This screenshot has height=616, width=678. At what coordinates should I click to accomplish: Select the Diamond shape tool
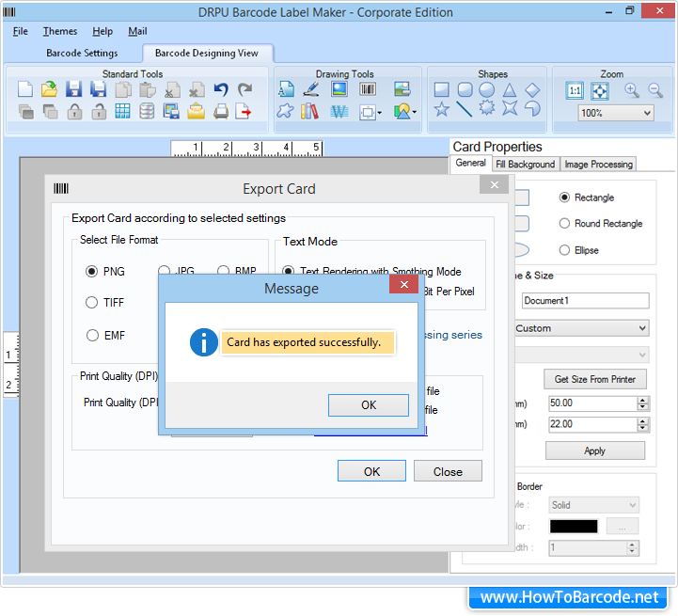[532, 90]
